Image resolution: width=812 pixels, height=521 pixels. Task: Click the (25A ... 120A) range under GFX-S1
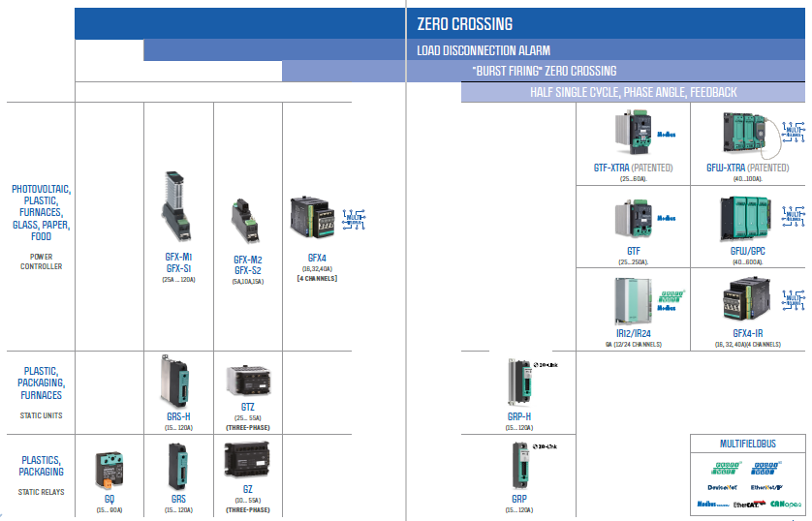[178, 280]
